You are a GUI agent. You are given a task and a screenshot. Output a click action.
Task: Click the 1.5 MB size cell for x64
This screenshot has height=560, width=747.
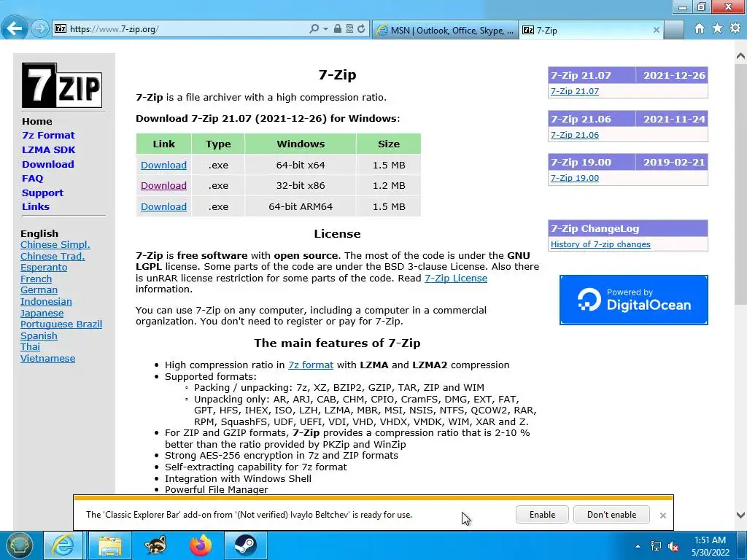tap(389, 166)
